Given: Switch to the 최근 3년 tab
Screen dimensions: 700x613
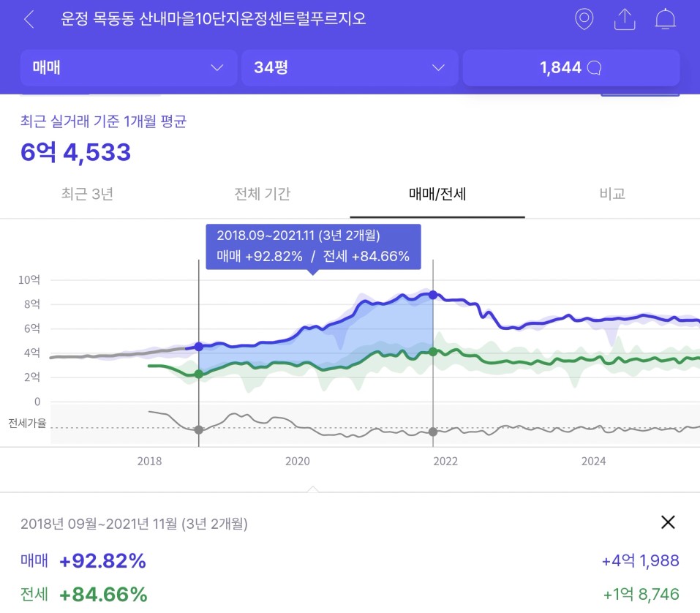Looking at the screenshot, I should pyautogui.click(x=87, y=194).
